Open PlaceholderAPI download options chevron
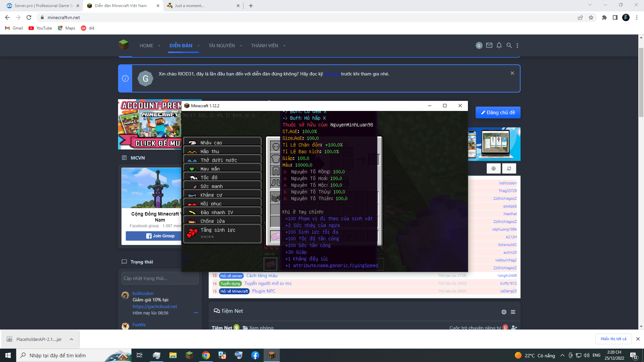Image resolution: width=644 pixels, height=362 pixels. 71,339
